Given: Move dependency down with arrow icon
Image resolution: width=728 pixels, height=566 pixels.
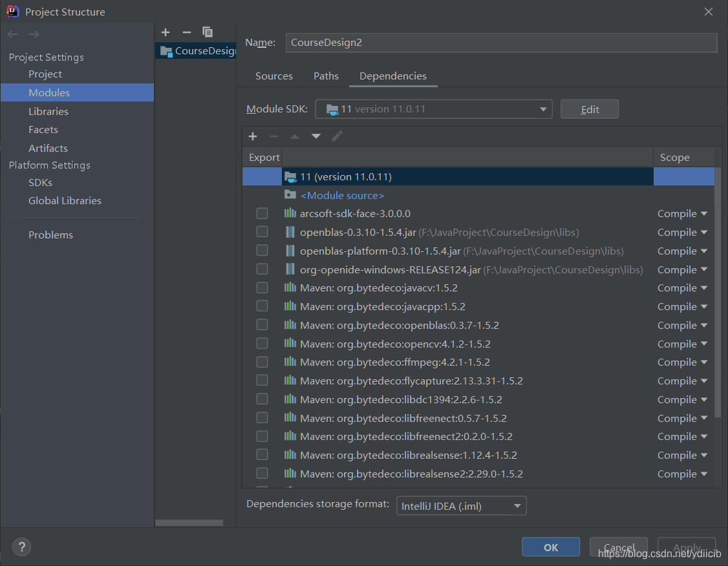Looking at the screenshot, I should tap(316, 136).
